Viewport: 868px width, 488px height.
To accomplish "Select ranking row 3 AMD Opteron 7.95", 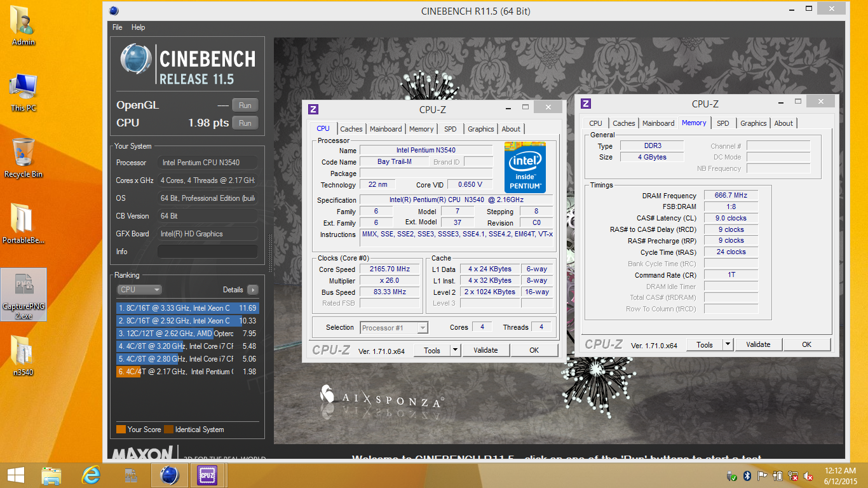I will pyautogui.click(x=187, y=334).
